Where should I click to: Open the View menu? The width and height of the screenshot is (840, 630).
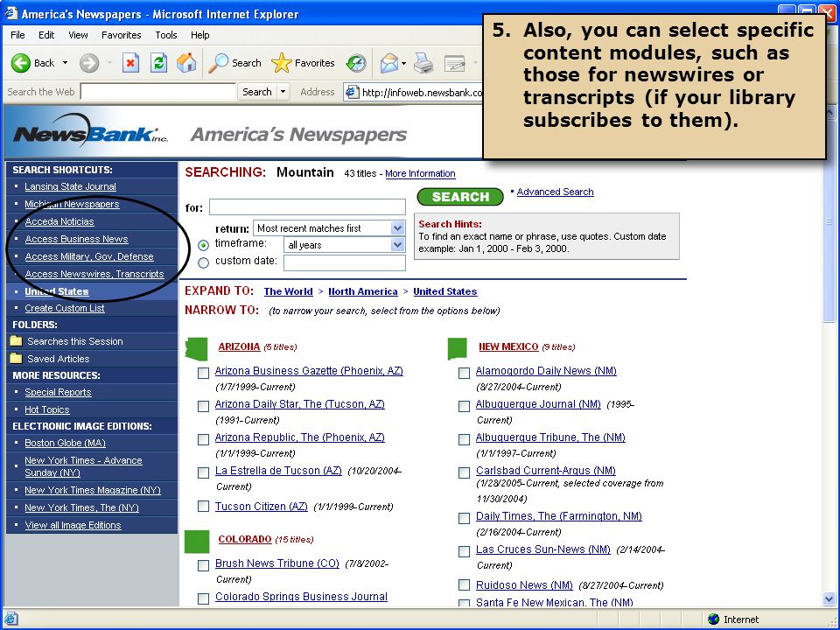78,35
